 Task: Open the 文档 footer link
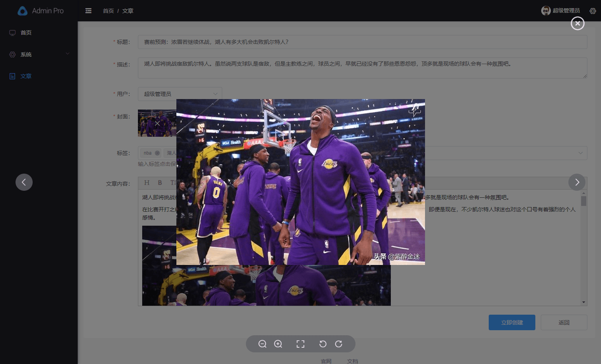coord(353,361)
